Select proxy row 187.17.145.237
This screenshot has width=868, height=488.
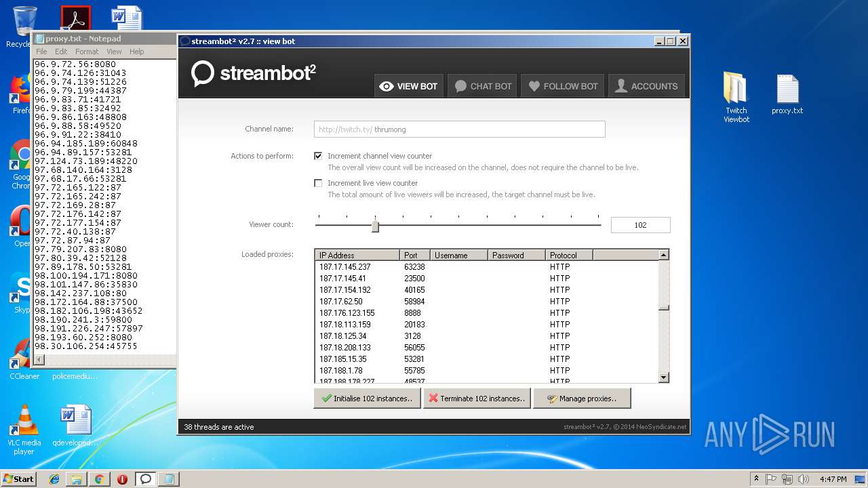click(x=486, y=267)
